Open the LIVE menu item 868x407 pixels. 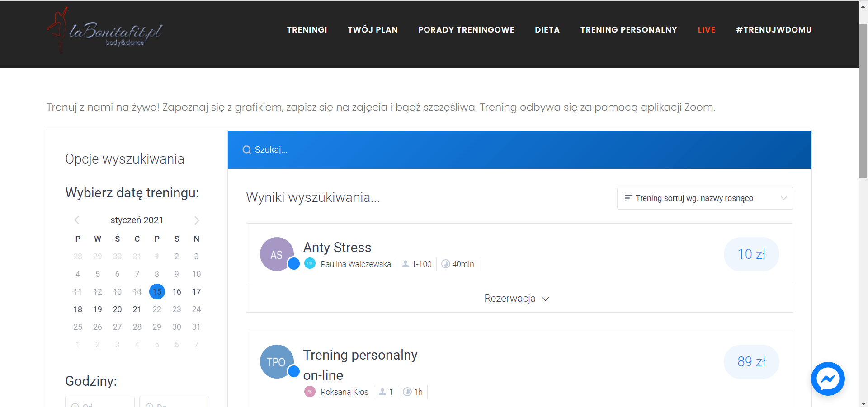(706, 30)
